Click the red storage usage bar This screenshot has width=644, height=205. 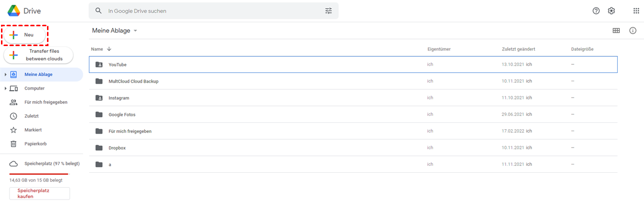coord(39,174)
